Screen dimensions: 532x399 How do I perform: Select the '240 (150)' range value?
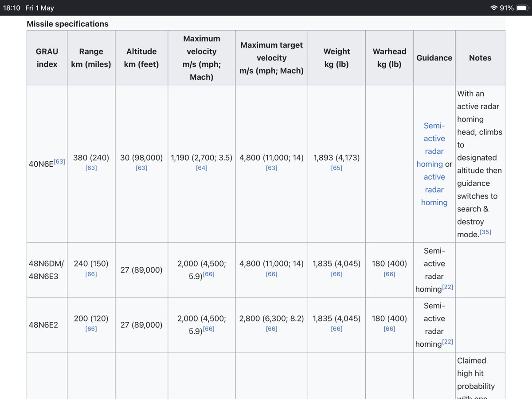91,263
